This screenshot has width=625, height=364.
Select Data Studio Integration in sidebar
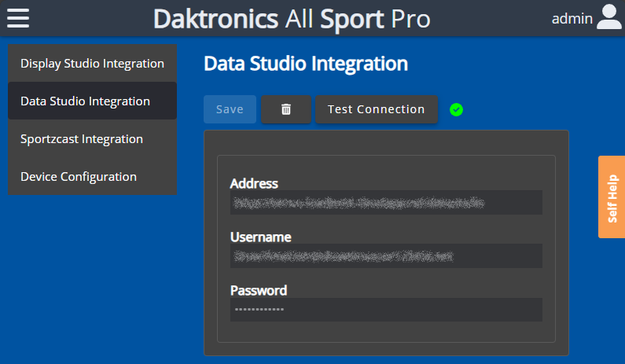click(92, 101)
